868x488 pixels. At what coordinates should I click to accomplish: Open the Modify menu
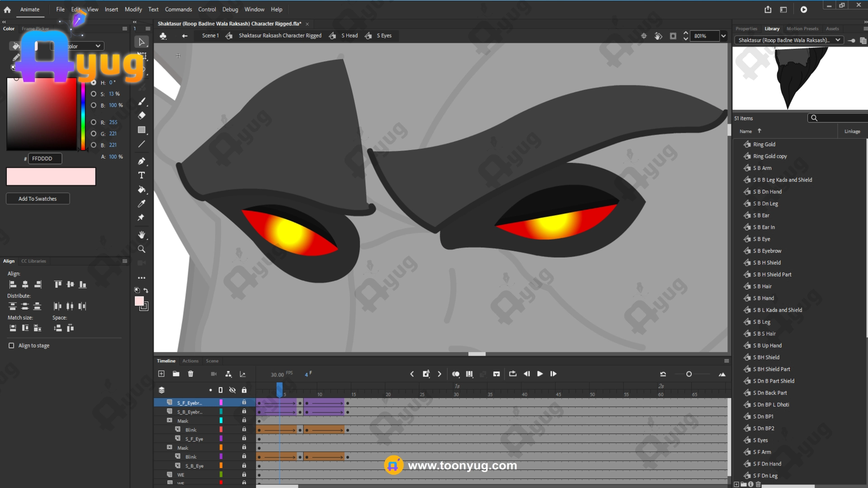133,9
